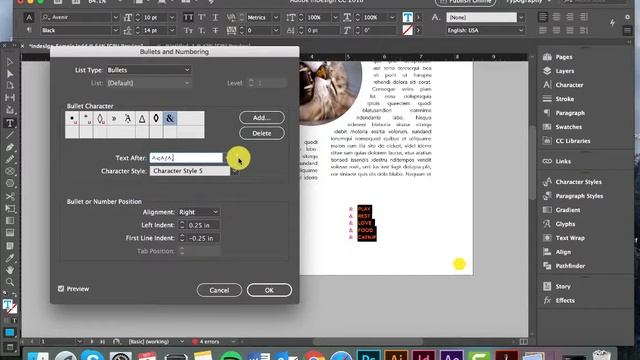Click the Delete bullet button
Image resolution: width=640 pixels, height=360 pixels.
pyautogui.click(x=262, y=133)
